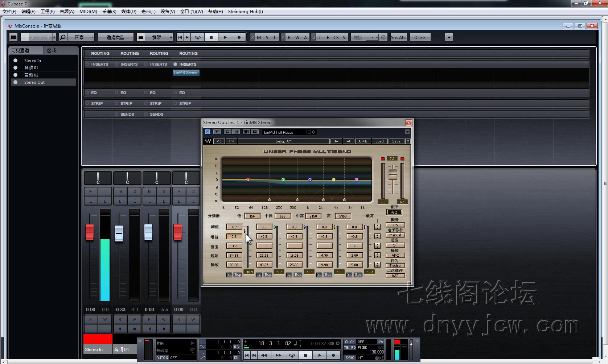Switch to the 区域 tab
The width and height of the screenshot is (608, 364).
click(x=60, y=50)
